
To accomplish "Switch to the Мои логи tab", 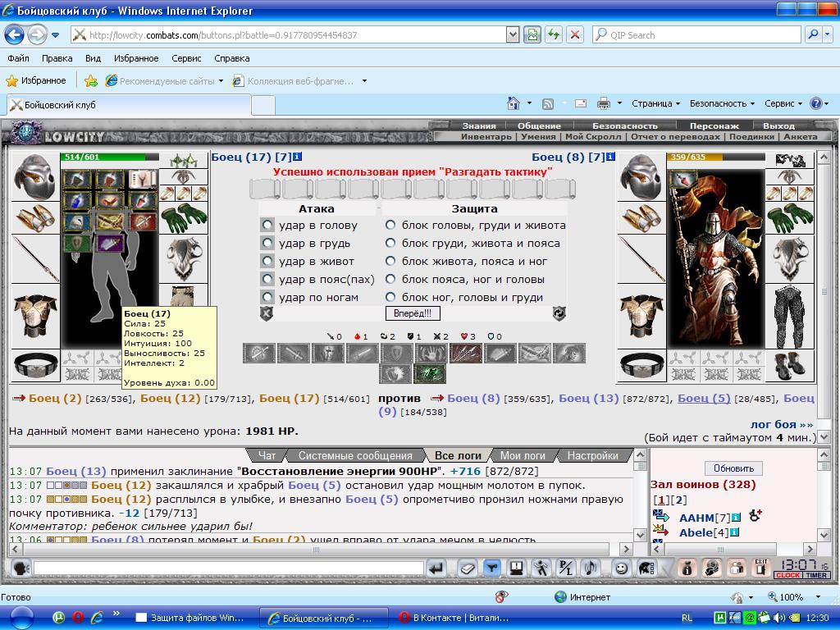I will coord(523,455).
